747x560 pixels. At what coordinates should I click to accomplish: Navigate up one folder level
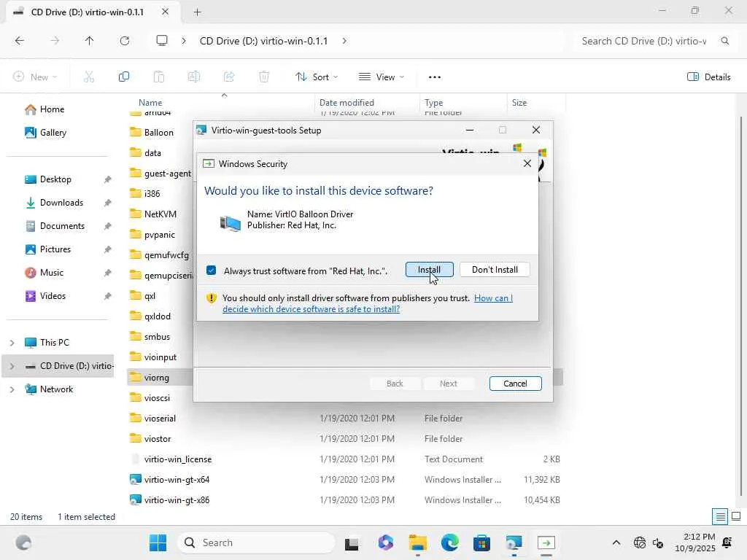(x=89, y=41)
